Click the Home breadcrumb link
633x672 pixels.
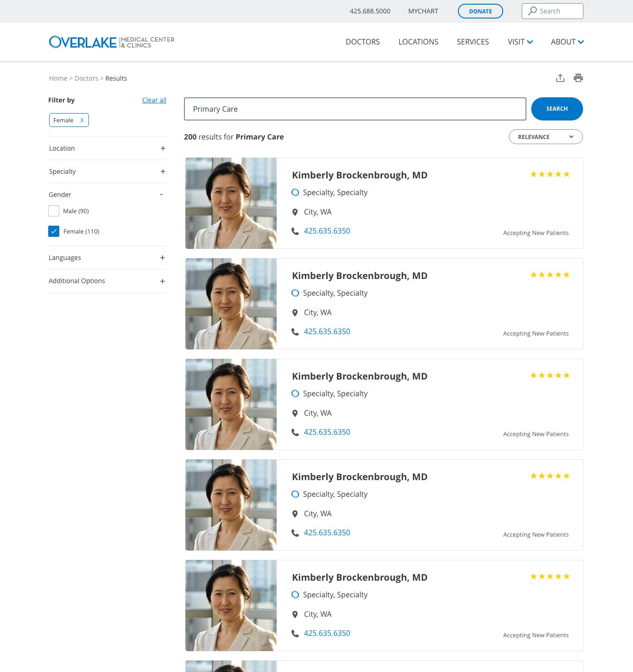tap(58, 78)
